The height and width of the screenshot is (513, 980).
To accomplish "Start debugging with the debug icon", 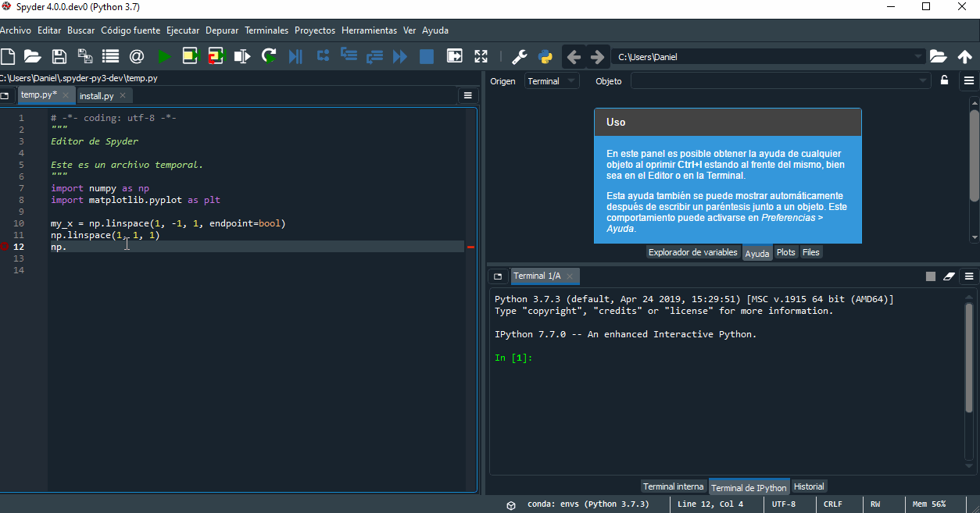I will point(295,56).
